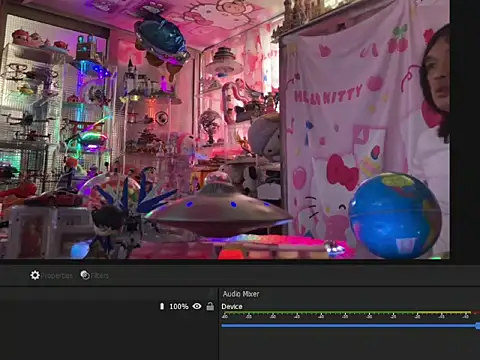Open the Filters dialog via its icon
Screen dimensions: 480x360
85,275
